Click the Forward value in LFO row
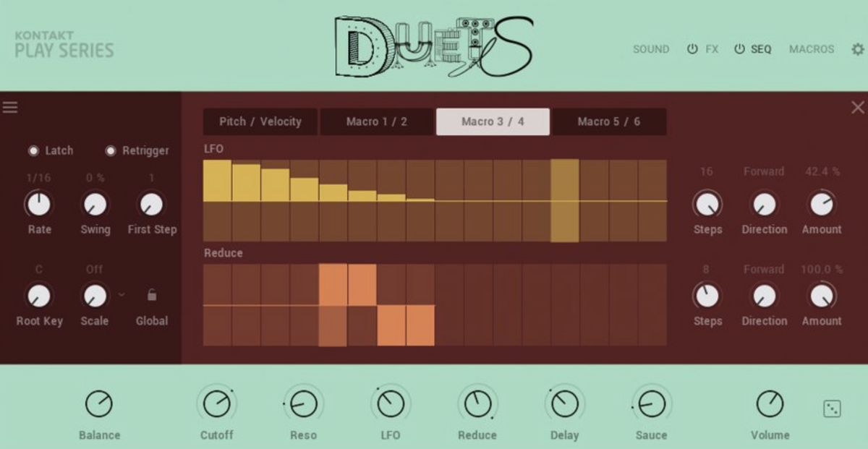 click(x=764, y=171)
